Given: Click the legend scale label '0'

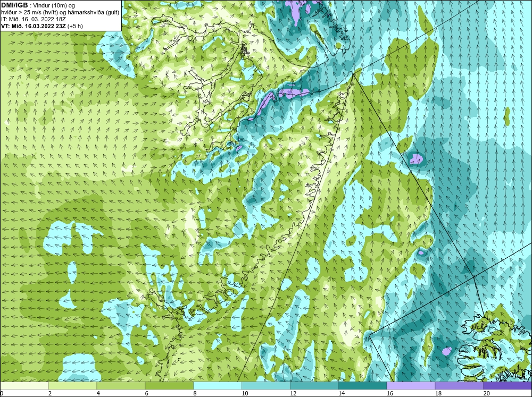Looking at the screenshot, I should pos(2,393).
